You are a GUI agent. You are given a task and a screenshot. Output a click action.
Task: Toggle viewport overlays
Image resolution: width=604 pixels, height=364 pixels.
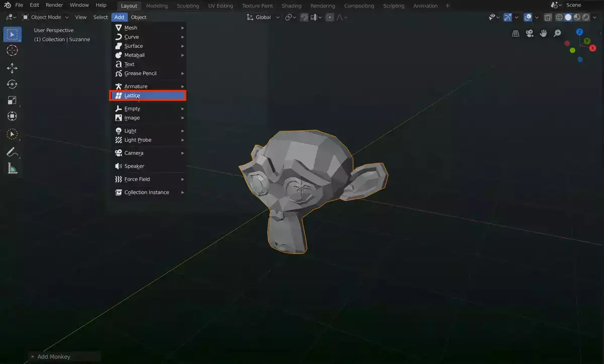point(527,17)
